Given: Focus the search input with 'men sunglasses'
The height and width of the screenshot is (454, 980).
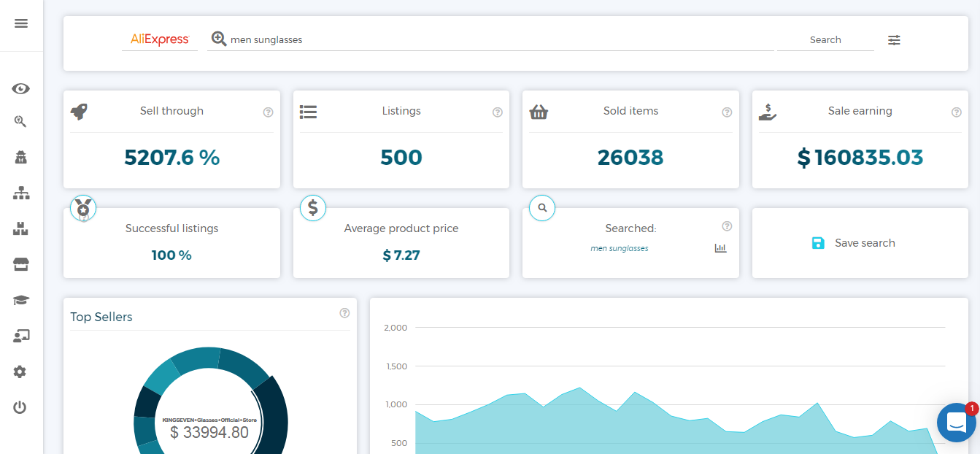Looking at the screenshot, I should 496,40.
